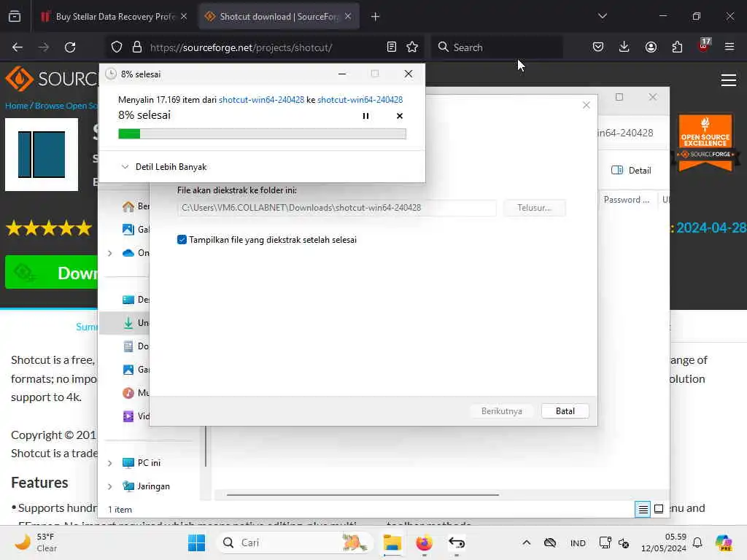
Task: Reload the SourceForge page
Action: (x=70, y=47)
